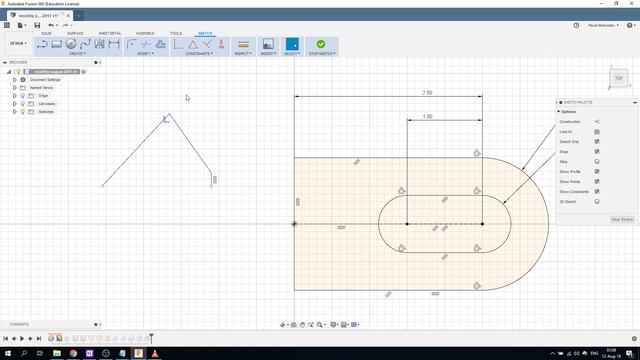Select the Circle sketch tool
The image size is (640, 360).
pyautogui.click(x=71, y=44)
